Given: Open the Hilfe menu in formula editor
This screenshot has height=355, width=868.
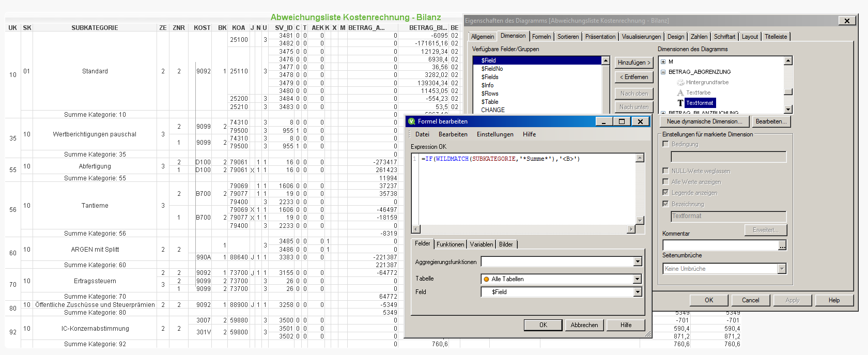Looking at the screenshot, I should [529, 134].
